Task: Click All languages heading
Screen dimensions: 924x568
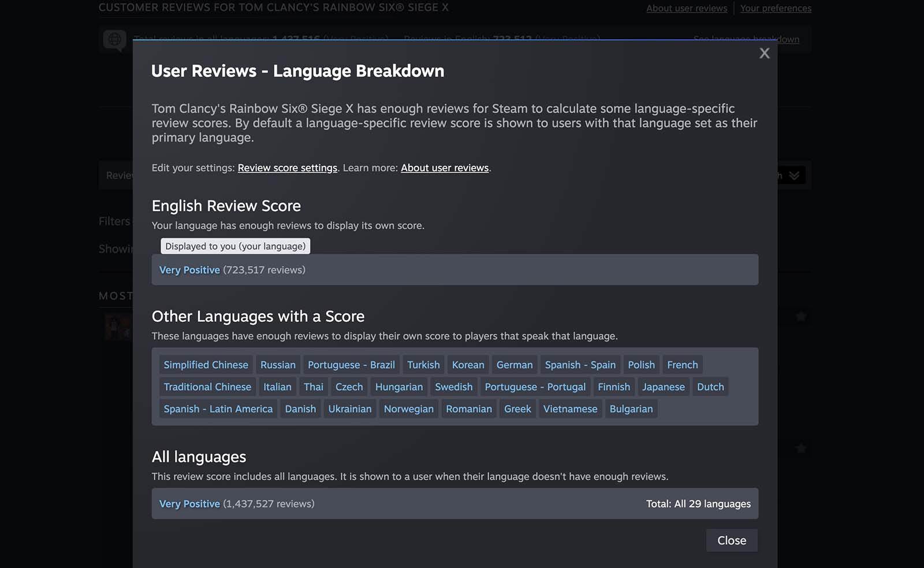Action: [199, 457]
